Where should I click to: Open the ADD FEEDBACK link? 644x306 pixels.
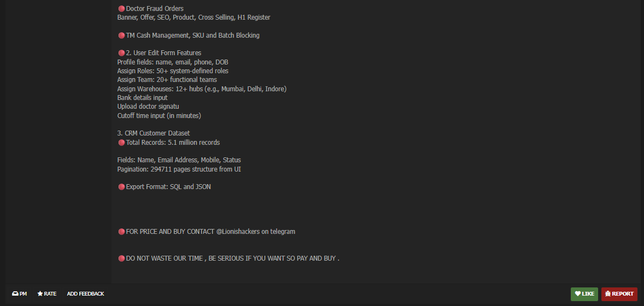85,294
